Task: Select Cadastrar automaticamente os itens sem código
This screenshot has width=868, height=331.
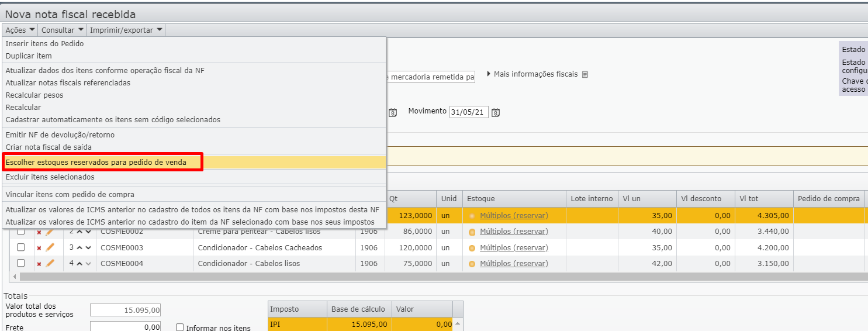Action: click(x=193, y=119)
